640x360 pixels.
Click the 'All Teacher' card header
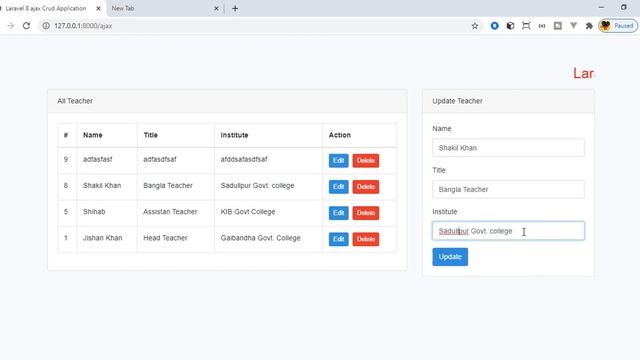tap(227, 101)
